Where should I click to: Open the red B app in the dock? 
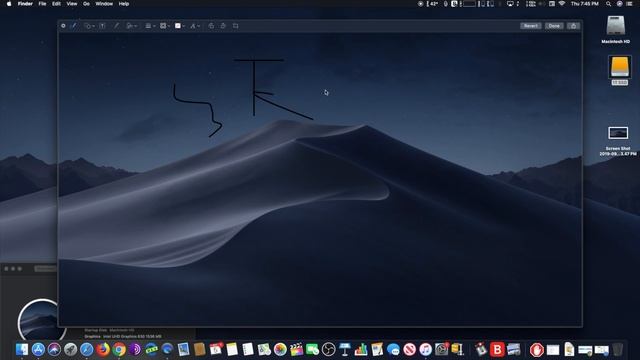coord(497,349)
